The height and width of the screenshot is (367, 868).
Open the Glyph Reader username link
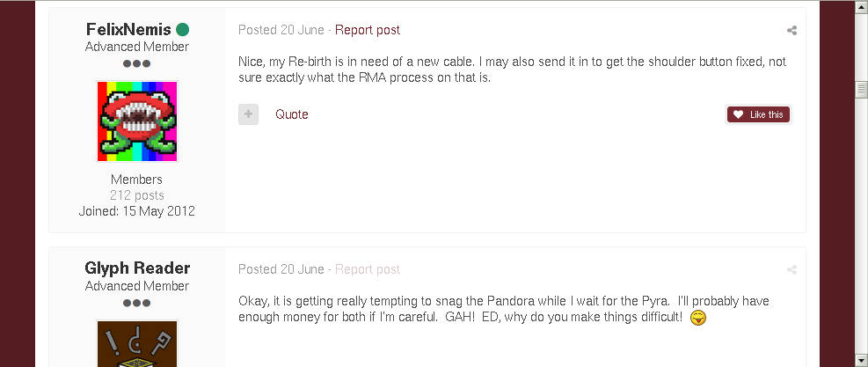pyautogui.click(x=137, y=268)
